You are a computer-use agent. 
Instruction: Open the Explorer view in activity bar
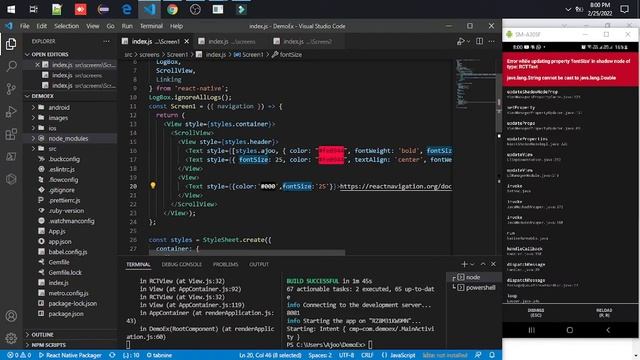click(11, 44)
